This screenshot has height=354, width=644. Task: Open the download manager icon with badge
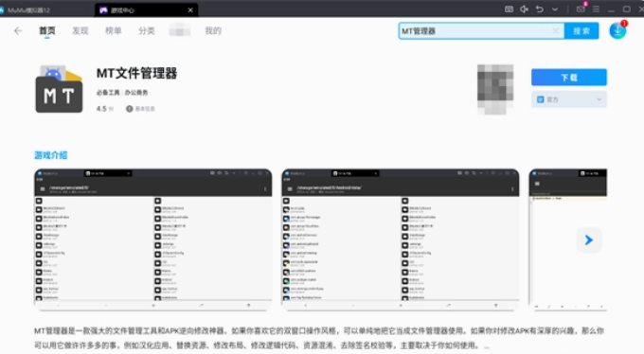tap(617, 30)
